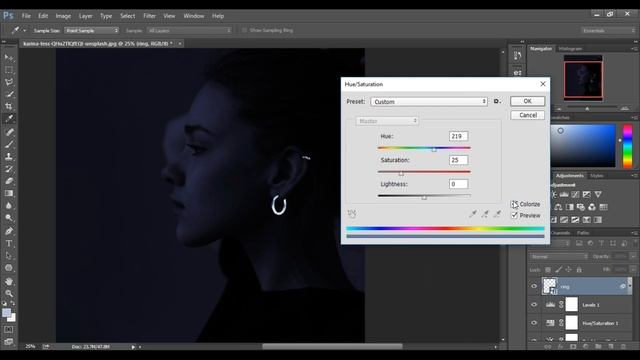Click OK in the Hue/Saturation dialog
The image size is (640, 360).
[527, 101]
